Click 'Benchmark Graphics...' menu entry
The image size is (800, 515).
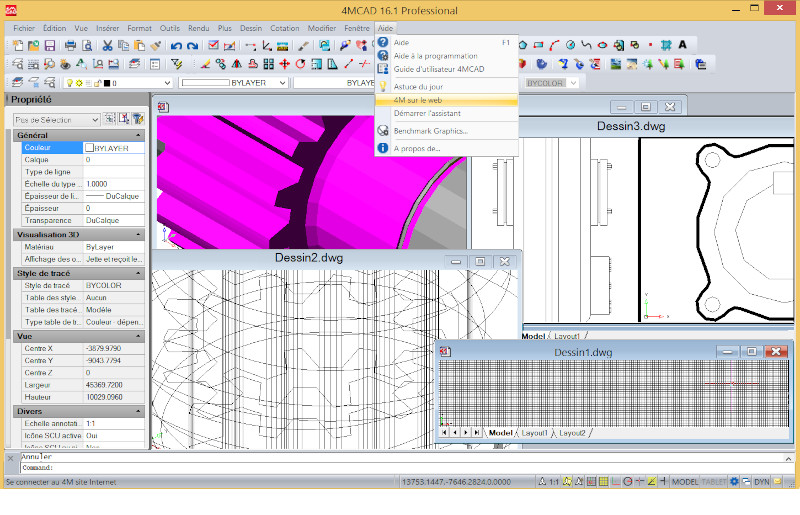click(x=446, y=131)
